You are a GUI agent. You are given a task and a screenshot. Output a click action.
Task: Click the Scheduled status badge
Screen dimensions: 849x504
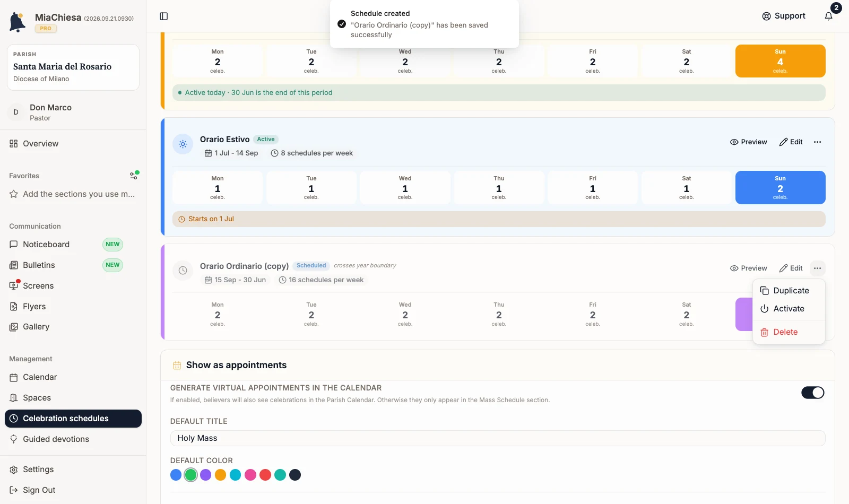(x=311, y=266)
